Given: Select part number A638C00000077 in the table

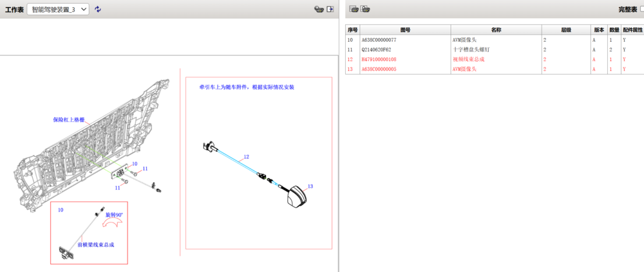Looking at the screenshot, I should click(x=379, y=41).
